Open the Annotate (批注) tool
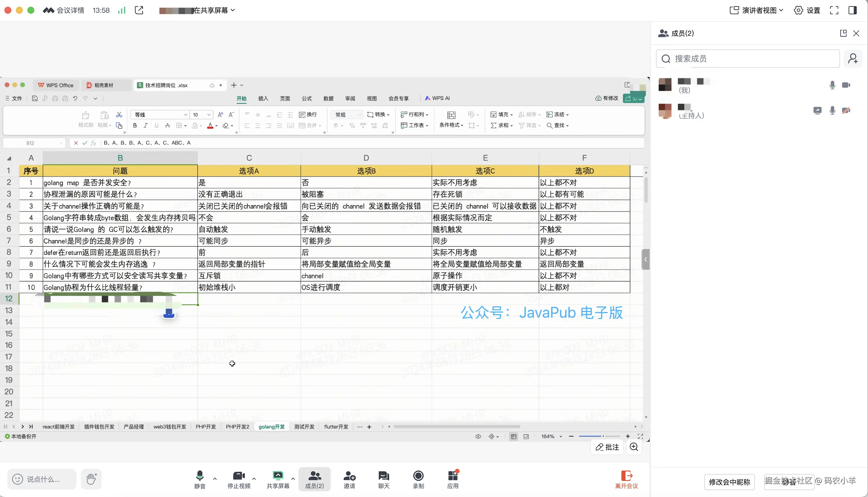This screenshot has width=868, height=497. click(607, 447)
